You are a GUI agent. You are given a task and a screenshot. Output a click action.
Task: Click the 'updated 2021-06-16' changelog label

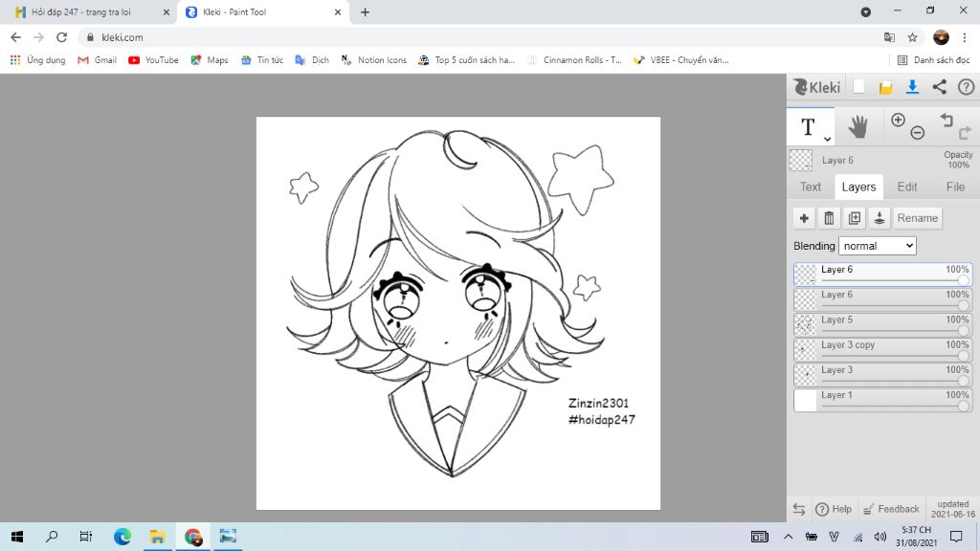(x=952, y=509)
